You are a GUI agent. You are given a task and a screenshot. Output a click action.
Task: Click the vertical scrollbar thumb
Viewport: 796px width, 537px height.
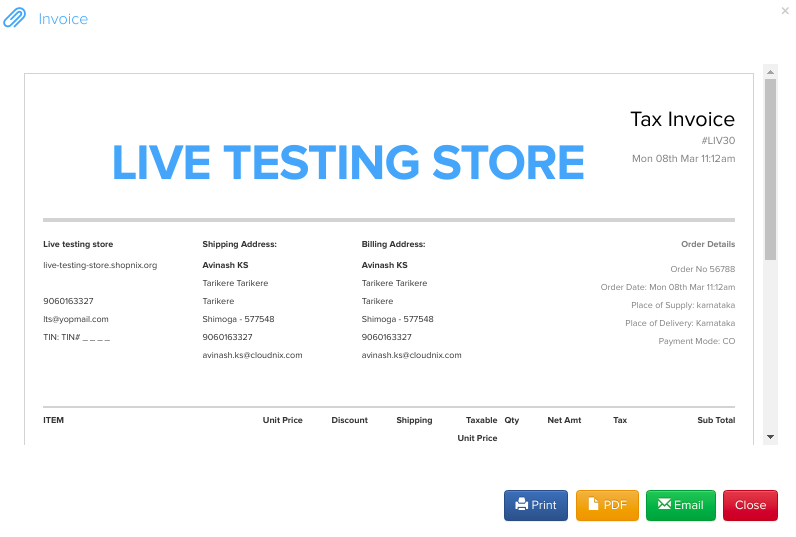click(x=771, y=169)
